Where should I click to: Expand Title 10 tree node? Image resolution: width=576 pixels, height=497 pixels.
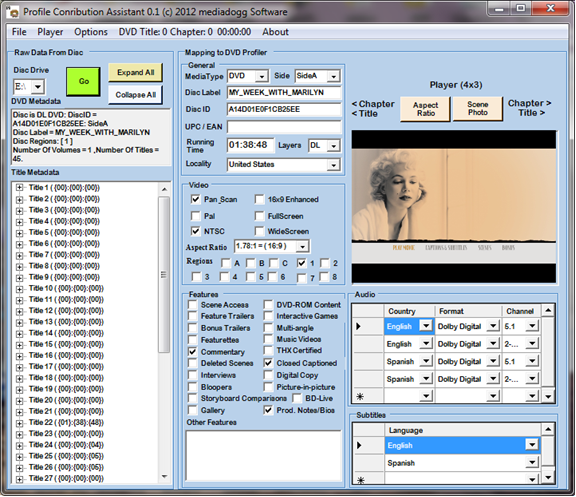tap(19, 289)
